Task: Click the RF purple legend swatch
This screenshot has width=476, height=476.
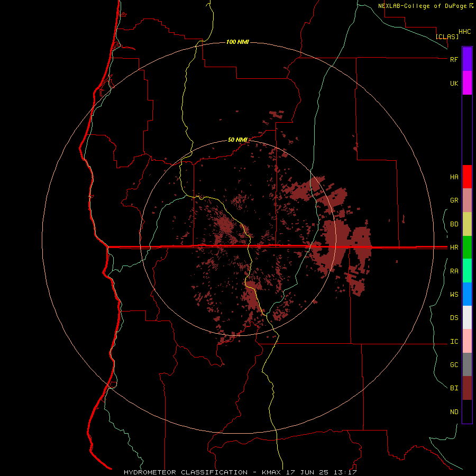Action: [467, 59]
